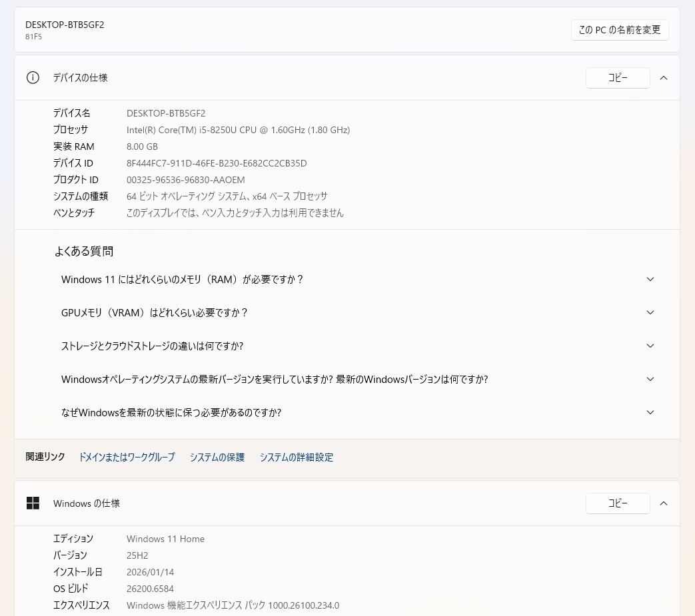The width and height of the screenshot is (695, 616).
Task: Click the デバイス ID label
Action: 73,163
